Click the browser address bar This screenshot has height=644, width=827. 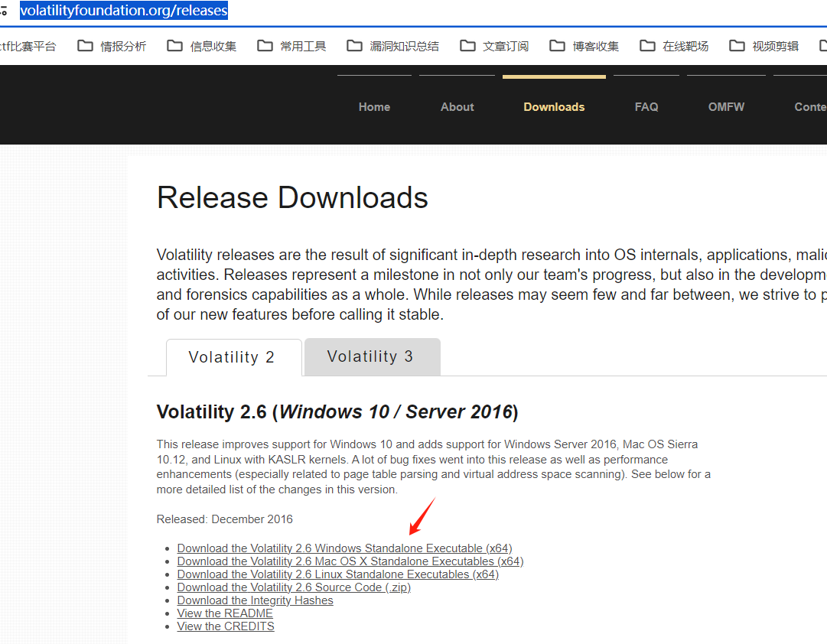tap(122, 10)
